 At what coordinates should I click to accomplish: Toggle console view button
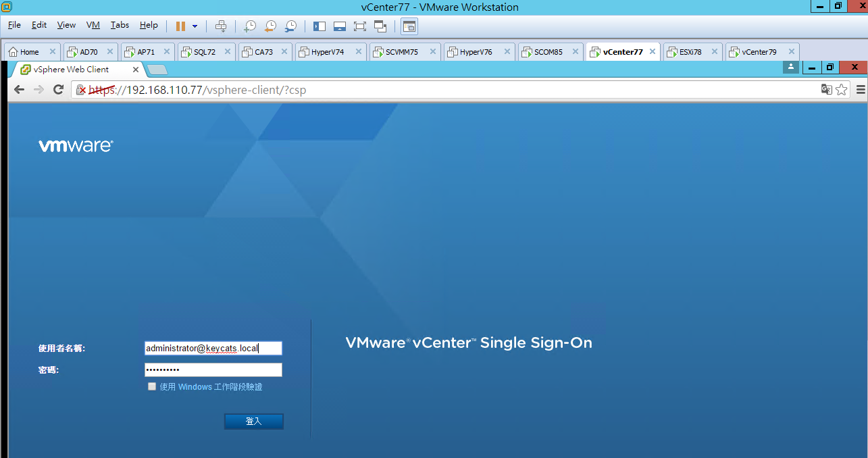[x=409, y=26]
